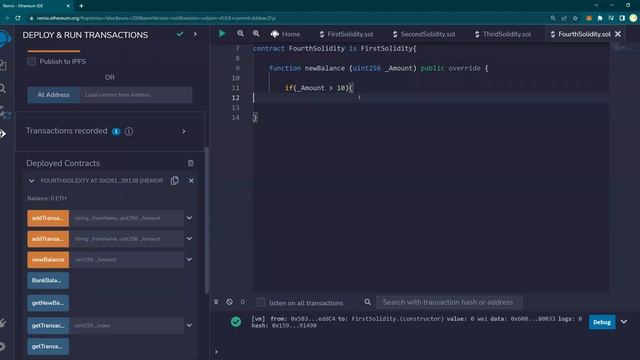The height and width of the screenshot is (360, 640).
Task: Expand second addTransaction parameters
Action: tap(189, 238)
